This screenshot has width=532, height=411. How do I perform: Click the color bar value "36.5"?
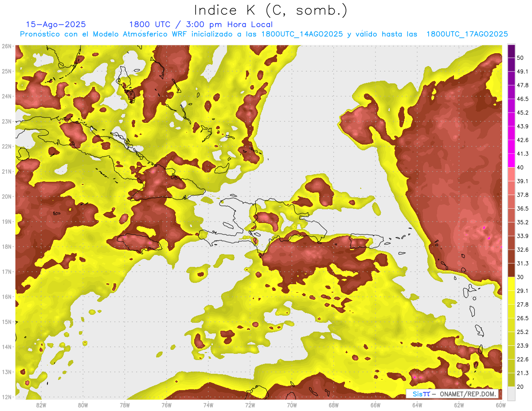pyautogui.click(x=522, y=208)
